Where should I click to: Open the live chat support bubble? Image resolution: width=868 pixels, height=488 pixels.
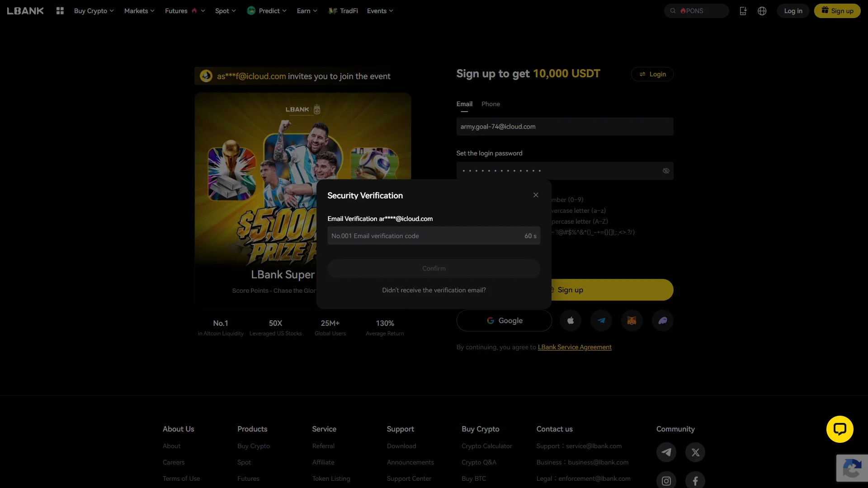tap(840, 429)
